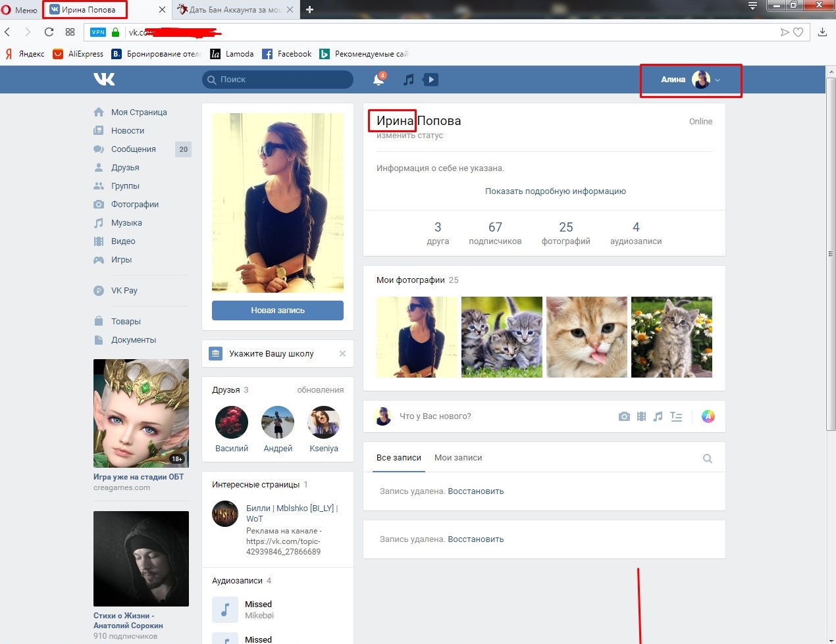Attach audio to the new post

point(658,416)
